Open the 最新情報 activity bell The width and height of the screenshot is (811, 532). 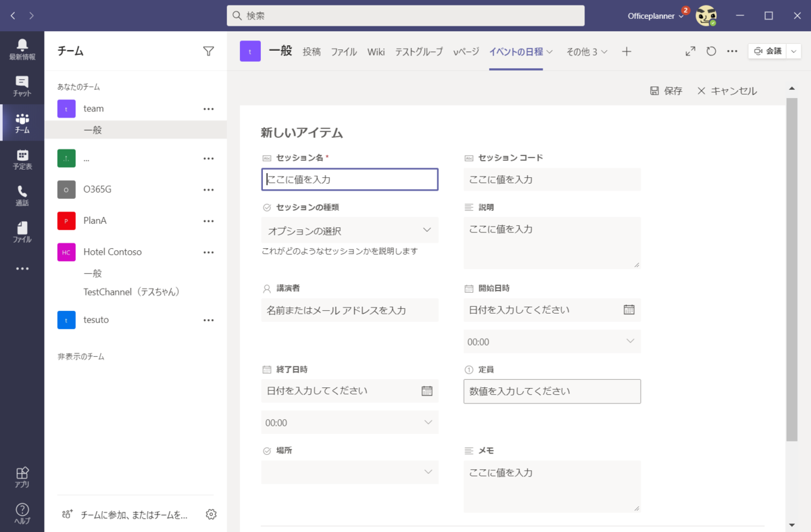[x=22, y=49]
